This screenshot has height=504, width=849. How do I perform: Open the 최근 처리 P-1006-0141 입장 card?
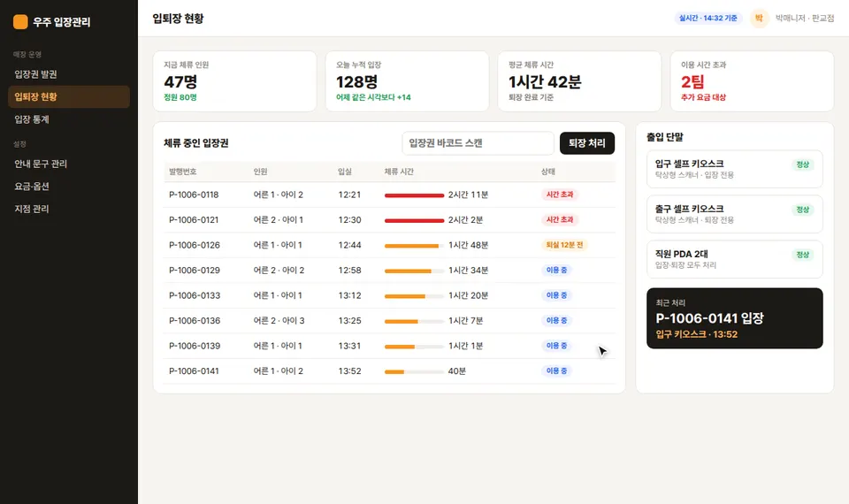(735, 318)
